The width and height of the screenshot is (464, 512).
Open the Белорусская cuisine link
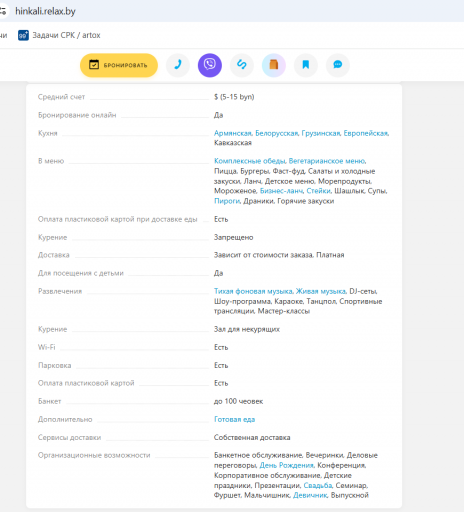(x=277, y=133)
